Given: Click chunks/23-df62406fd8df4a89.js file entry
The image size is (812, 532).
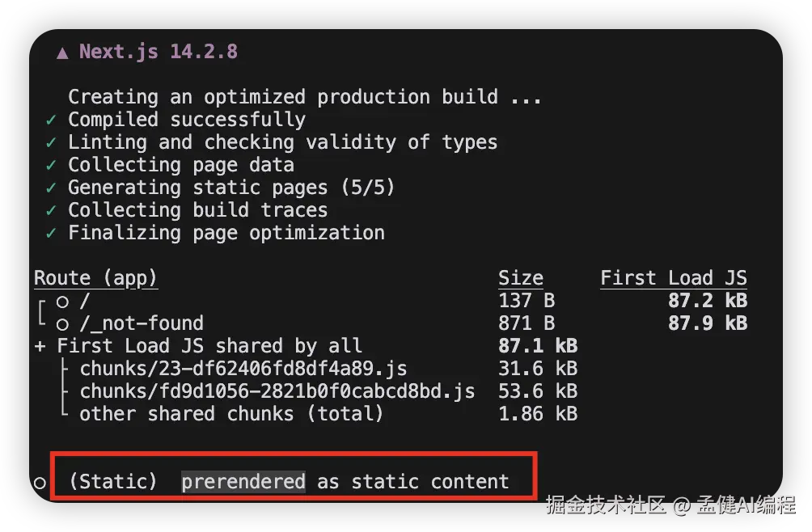Looking at the screenshot, I should coord(243,369).
